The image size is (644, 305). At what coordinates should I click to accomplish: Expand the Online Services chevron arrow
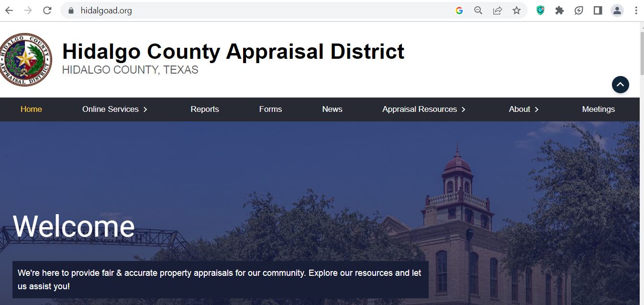[145, 109]
